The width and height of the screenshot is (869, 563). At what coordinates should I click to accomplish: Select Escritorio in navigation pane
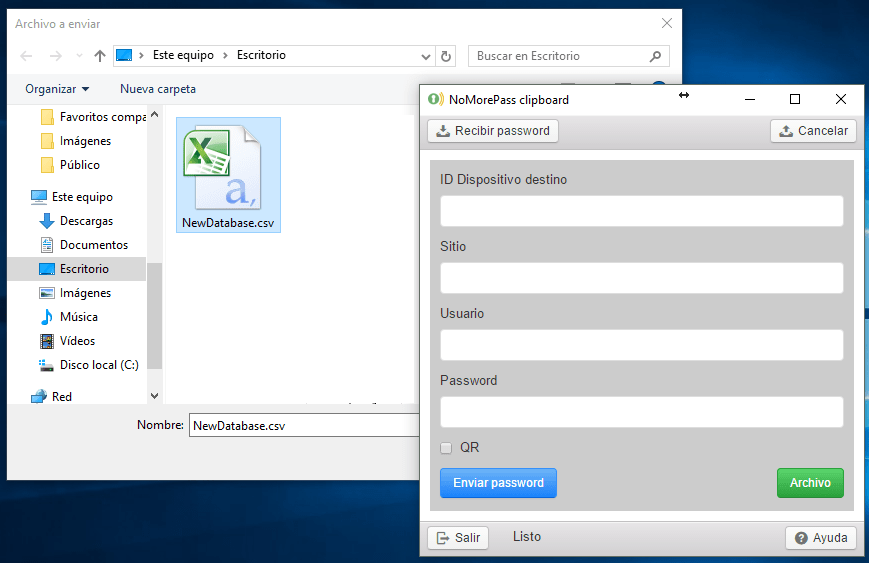click(x=77, y=269)
